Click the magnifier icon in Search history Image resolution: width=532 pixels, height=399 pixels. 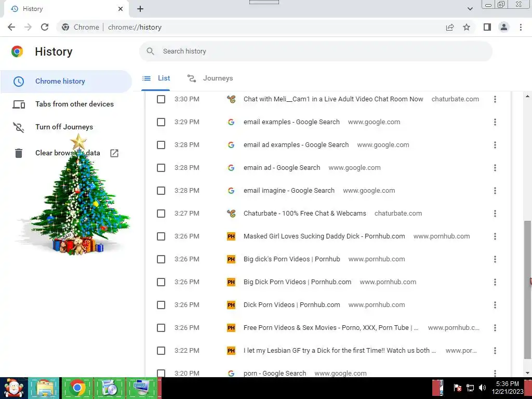(150, 51)
